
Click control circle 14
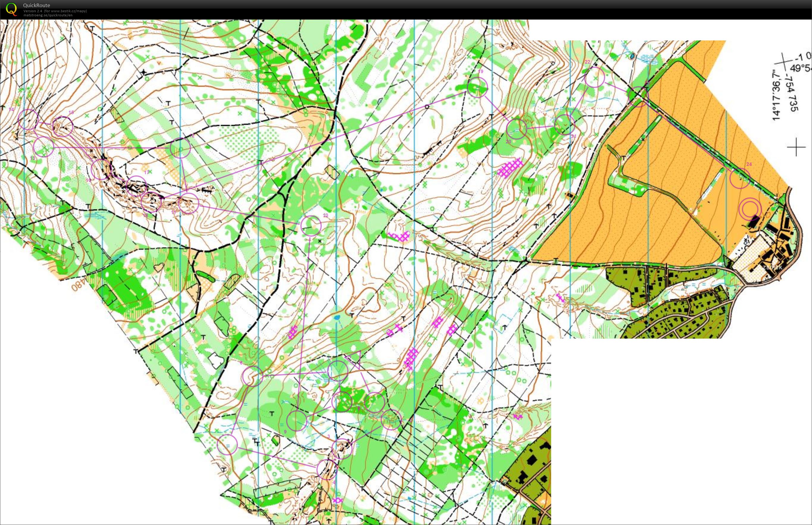coord(28,119)
